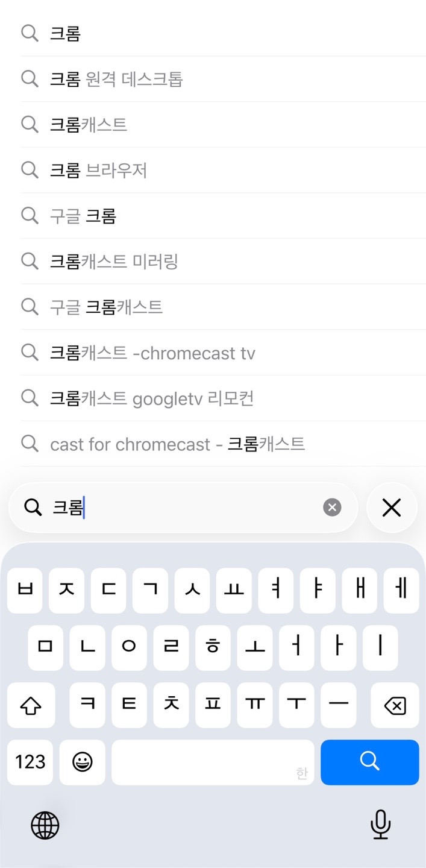Pick suggestion 크롬캐스트 -chromecast tv
This screenshot has height=868, width=426.
152,353
